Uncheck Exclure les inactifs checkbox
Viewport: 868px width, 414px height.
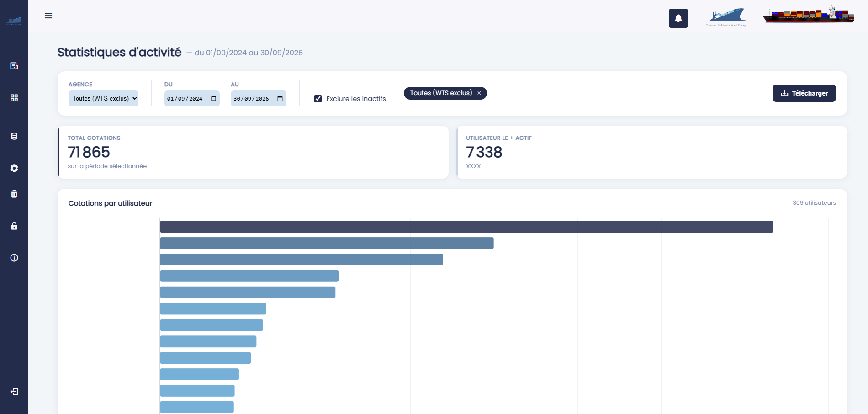coord(318,99)
